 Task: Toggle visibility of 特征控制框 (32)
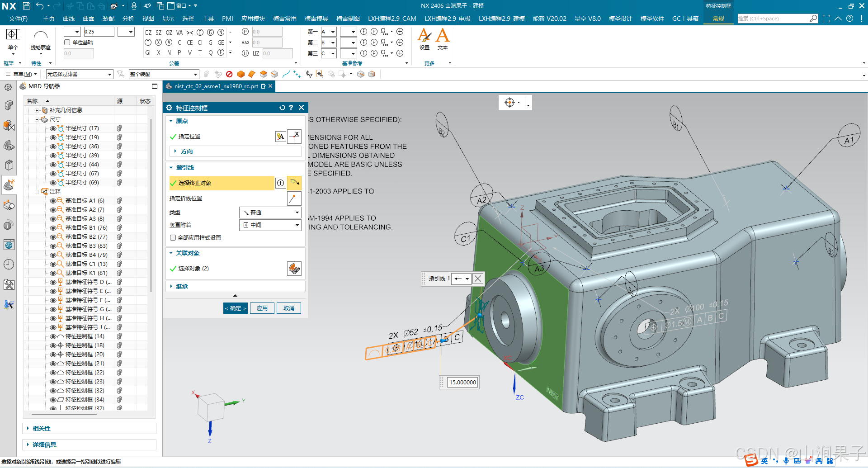coord(53,391)
